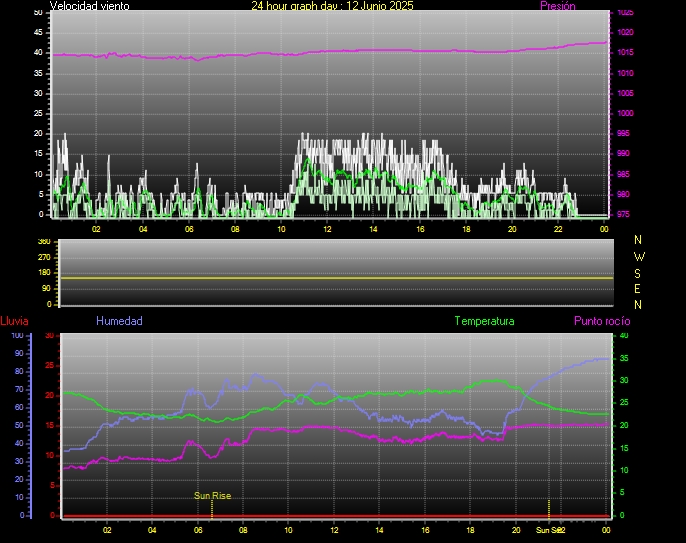Click the red '15' rain axis value
Image resolution: width=686 pixels, height=543 pixels.
coord(49,425)
